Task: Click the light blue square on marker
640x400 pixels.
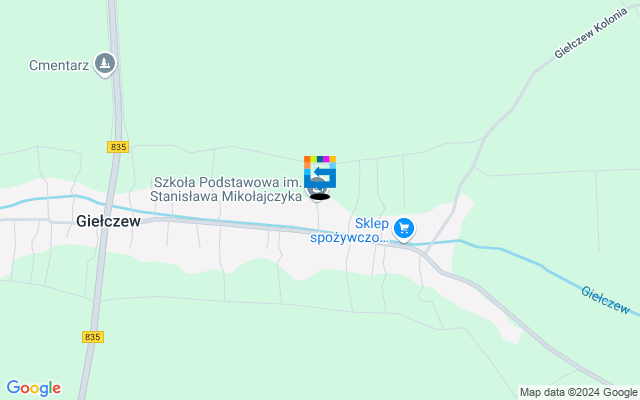Action: tap(333, 166)
